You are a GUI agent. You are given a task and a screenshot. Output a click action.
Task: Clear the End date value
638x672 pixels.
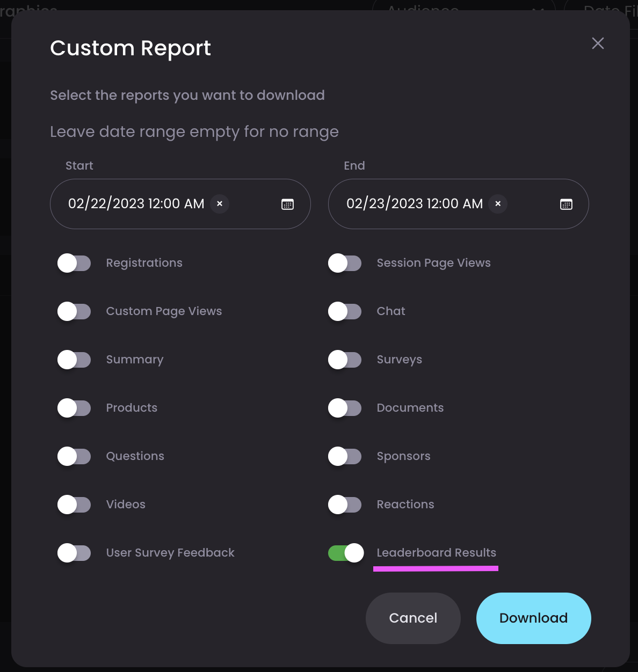pyautogui.click(x=498, y=204)
